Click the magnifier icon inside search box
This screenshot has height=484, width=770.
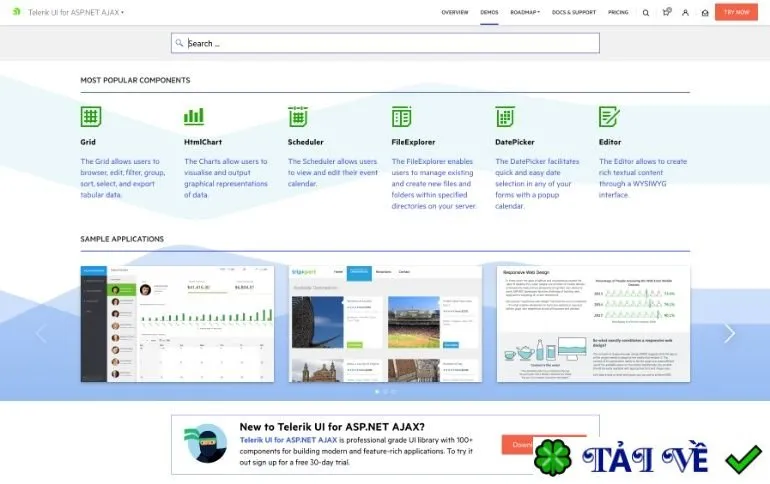(179, 43)
